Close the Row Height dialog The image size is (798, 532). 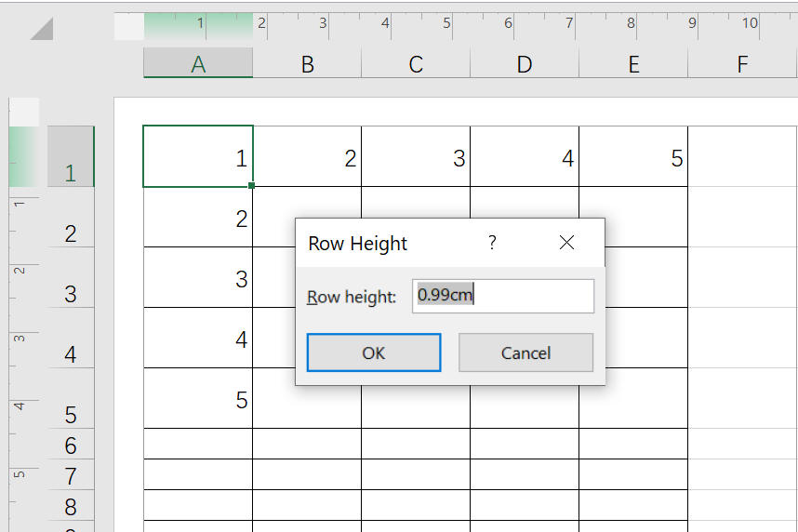(x=566, y=244)
